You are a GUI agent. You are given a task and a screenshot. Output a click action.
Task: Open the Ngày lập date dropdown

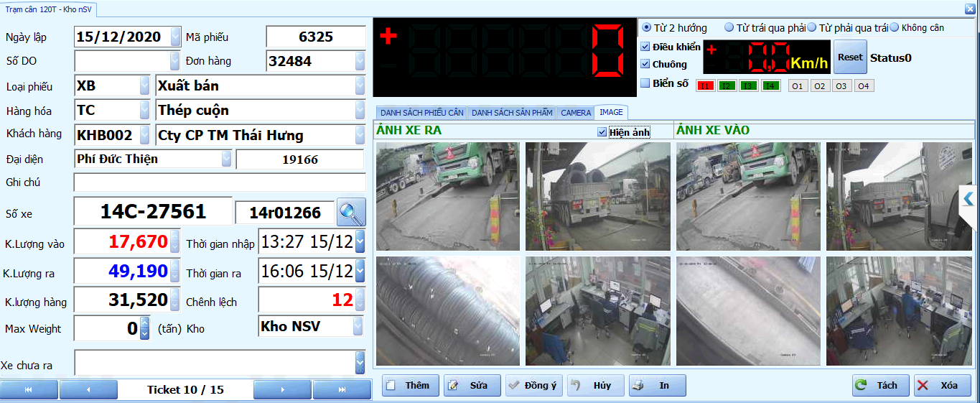pos(176,37)
